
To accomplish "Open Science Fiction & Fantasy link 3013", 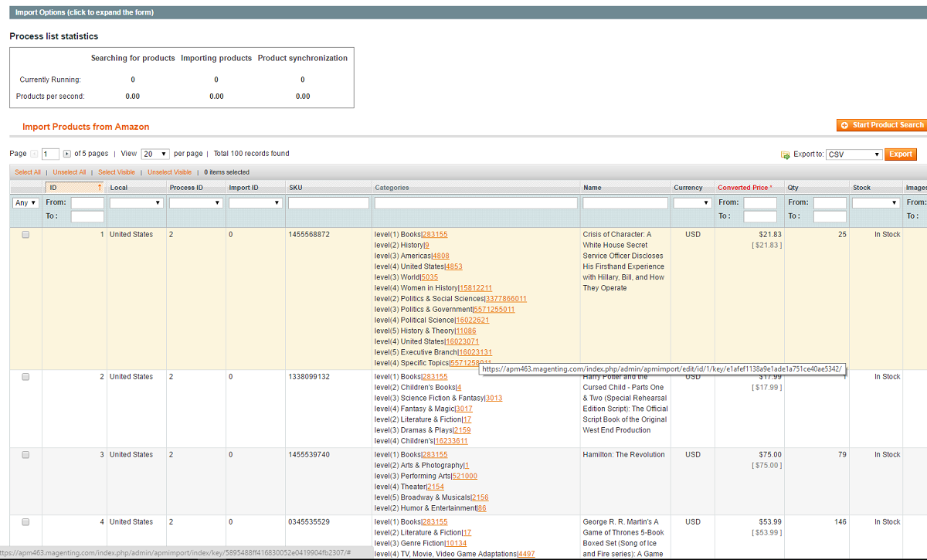I will click(x=494, y=399).
